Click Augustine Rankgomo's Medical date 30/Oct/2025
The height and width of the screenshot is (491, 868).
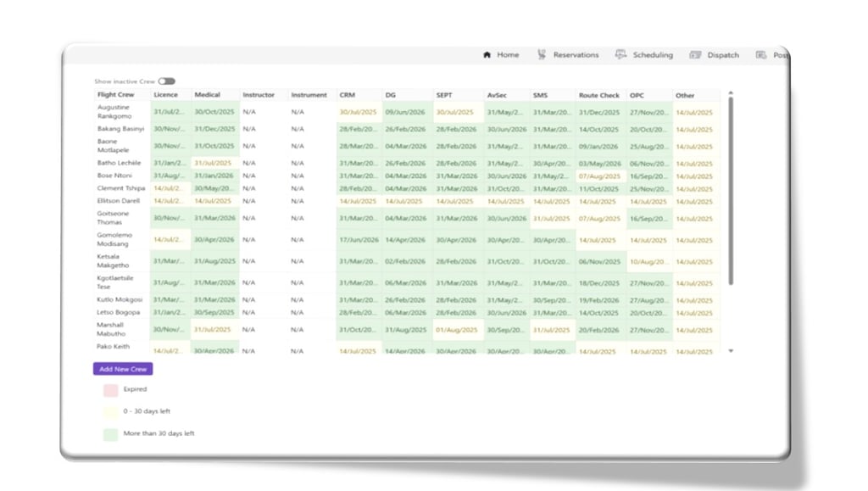click(214, 112)
